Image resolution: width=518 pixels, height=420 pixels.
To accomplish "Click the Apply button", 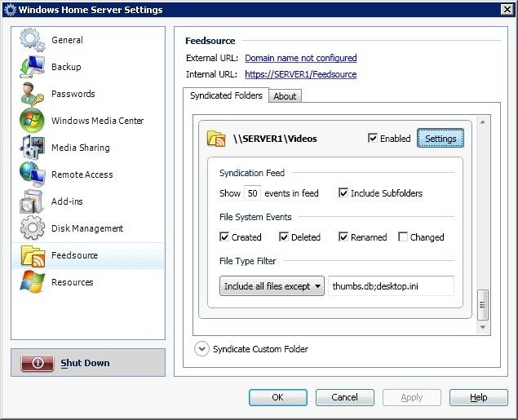I will click(412, 397).
